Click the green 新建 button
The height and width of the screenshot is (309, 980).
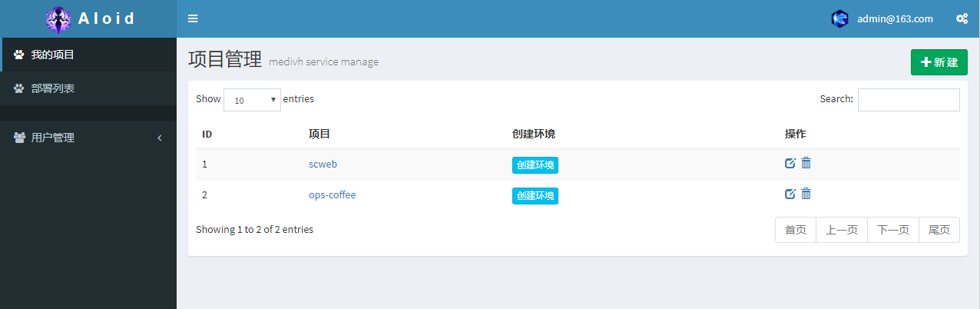coord(939,62)
